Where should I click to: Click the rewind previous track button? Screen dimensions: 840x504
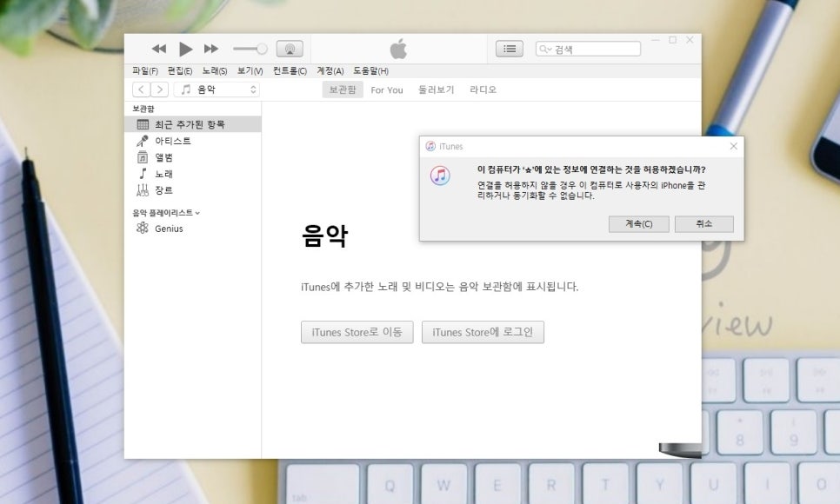158,49
